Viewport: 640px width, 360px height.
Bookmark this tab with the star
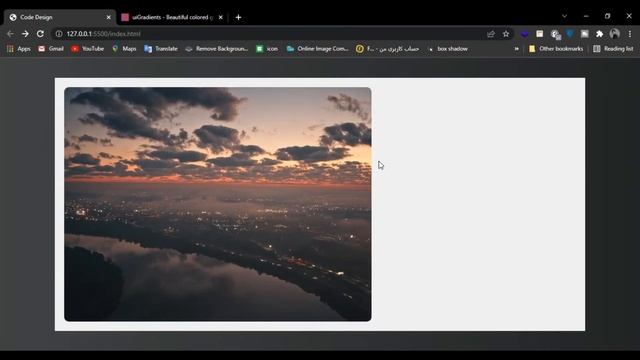pyautogui.click(x=506, y=34)
